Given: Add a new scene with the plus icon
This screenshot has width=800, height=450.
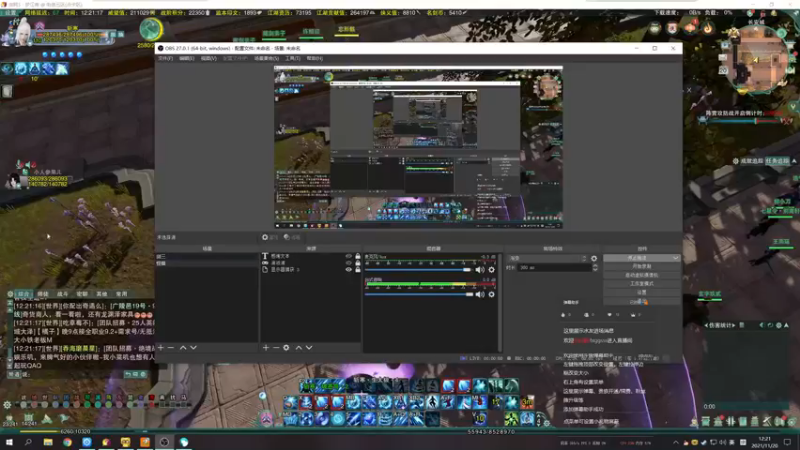Looking at the screenshot, I should click(x=161, y=347).
